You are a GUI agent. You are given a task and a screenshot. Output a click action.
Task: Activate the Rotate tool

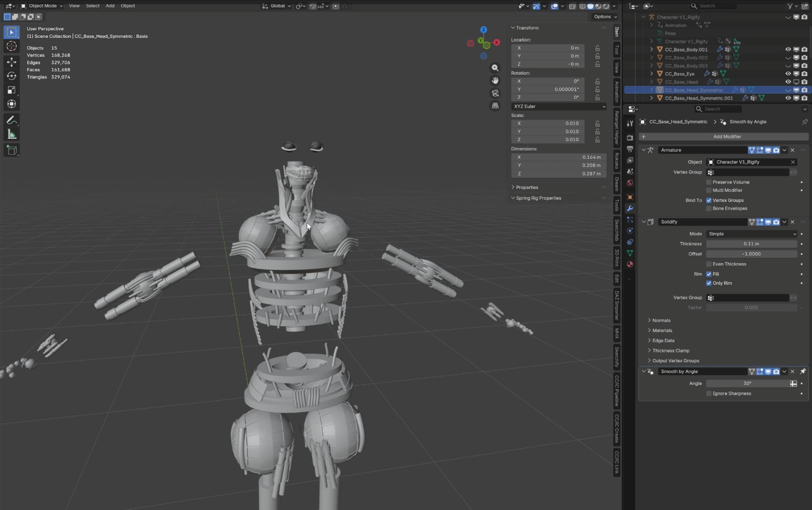tap(11, 76)
